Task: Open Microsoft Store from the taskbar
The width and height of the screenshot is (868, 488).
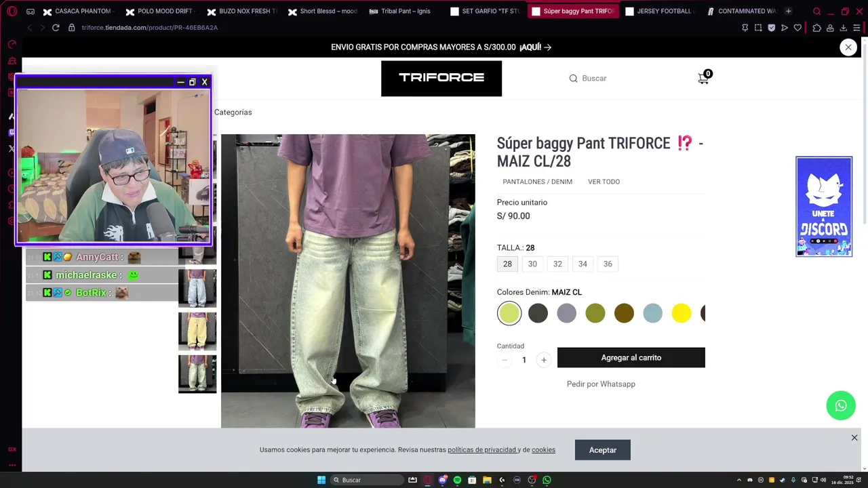Action: coord(472,480)
